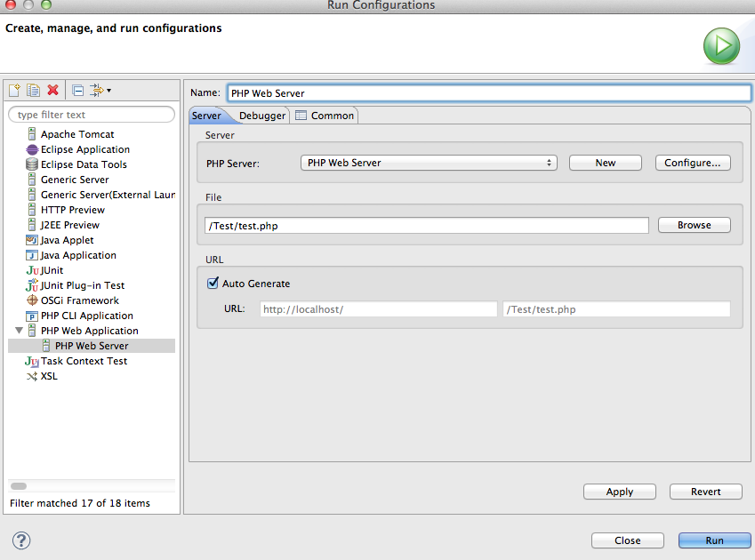This screenshot has width=755, height=560.
Task: Click the Java Applet icon
Action: click(32, 240)
